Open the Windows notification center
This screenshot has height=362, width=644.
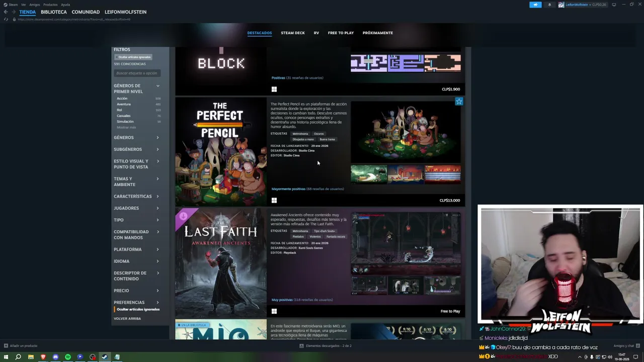635,357
